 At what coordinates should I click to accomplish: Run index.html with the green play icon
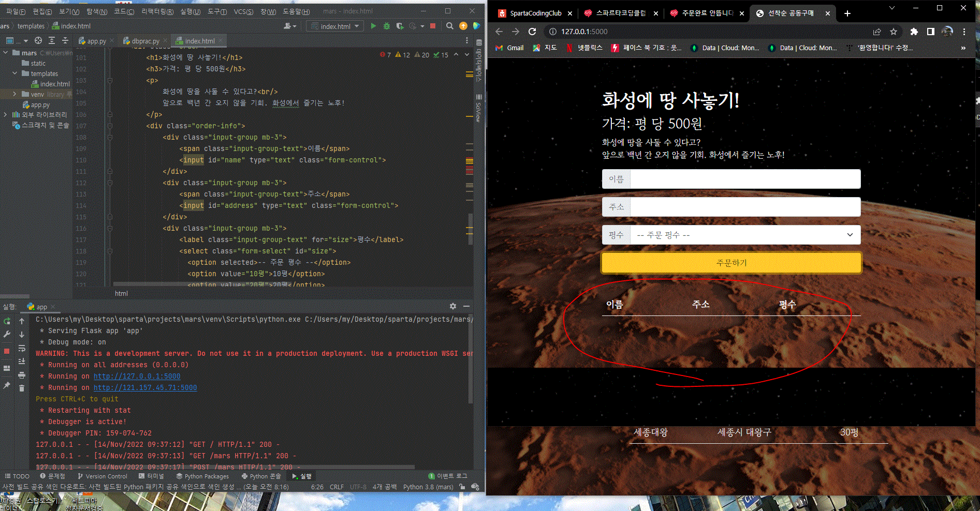[373, 26]
